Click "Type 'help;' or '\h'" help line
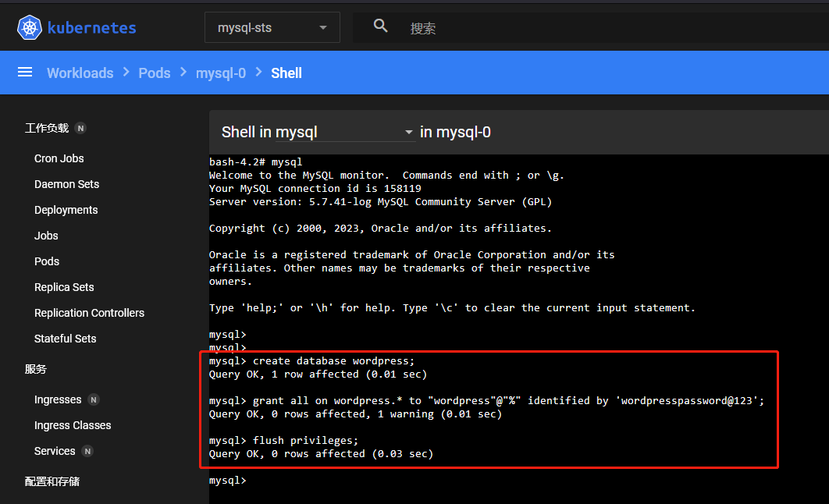 coord(452,308)
